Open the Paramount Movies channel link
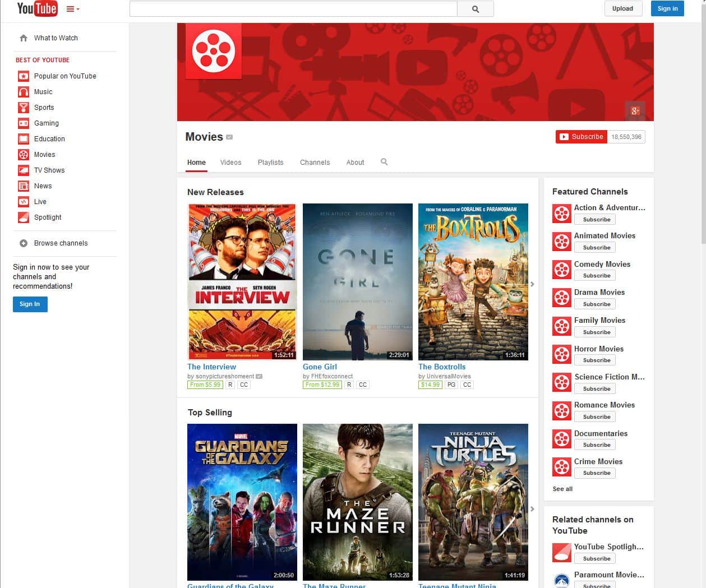The width and height of the screenshot is (706, 588). click(x=609, y=575)
